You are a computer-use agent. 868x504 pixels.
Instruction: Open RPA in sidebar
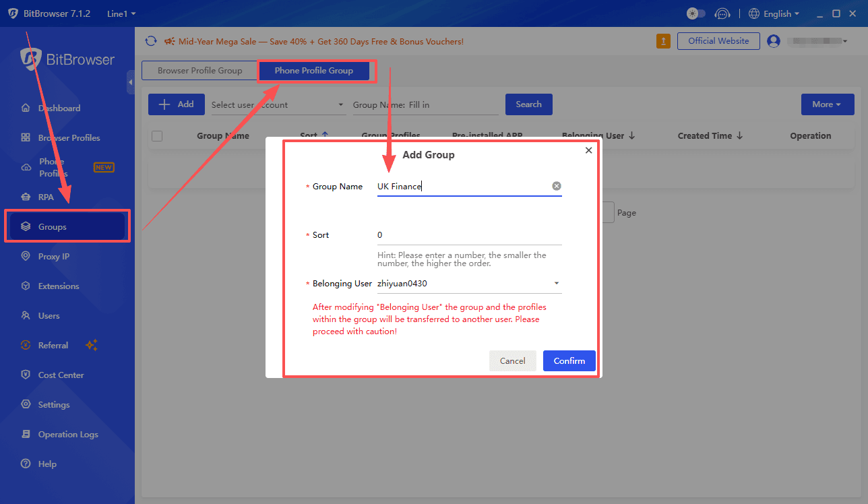[x=46, y=197]
